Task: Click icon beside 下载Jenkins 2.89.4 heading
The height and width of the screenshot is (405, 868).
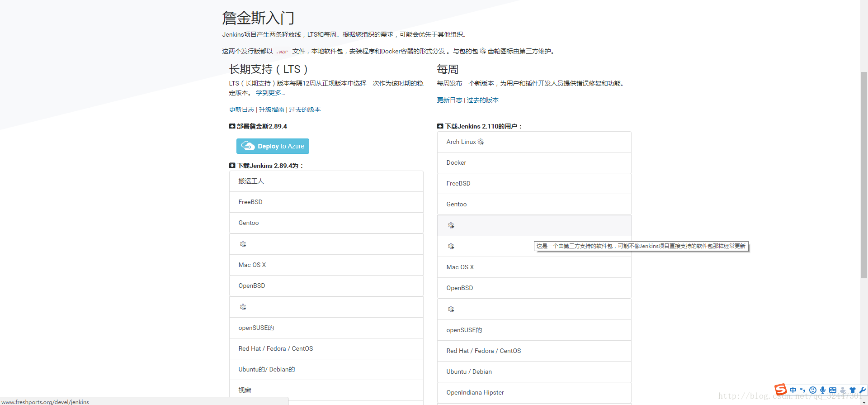Action: pos(232,166)
